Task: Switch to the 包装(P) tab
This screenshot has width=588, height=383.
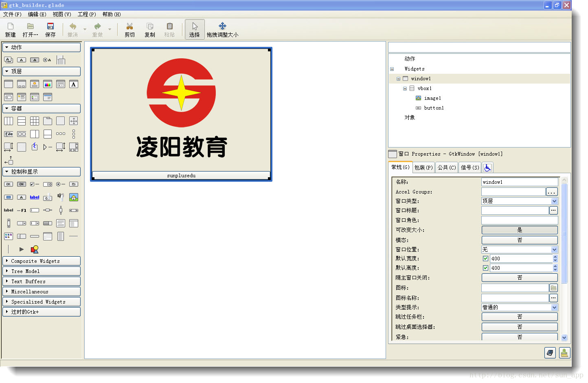Action: pos(423,167)
